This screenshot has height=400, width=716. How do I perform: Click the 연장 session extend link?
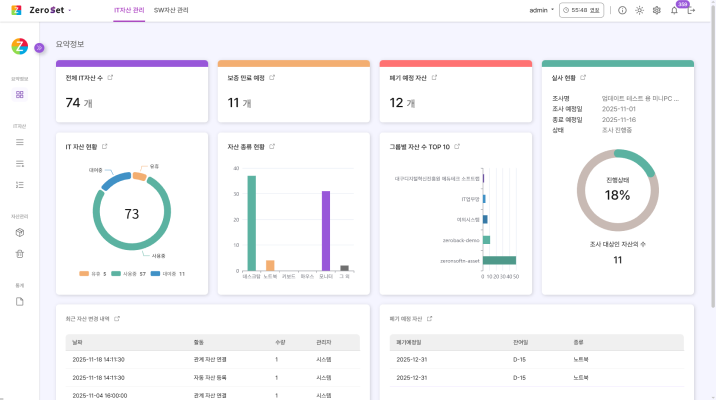pyautogui.click(x=595, y=10)
